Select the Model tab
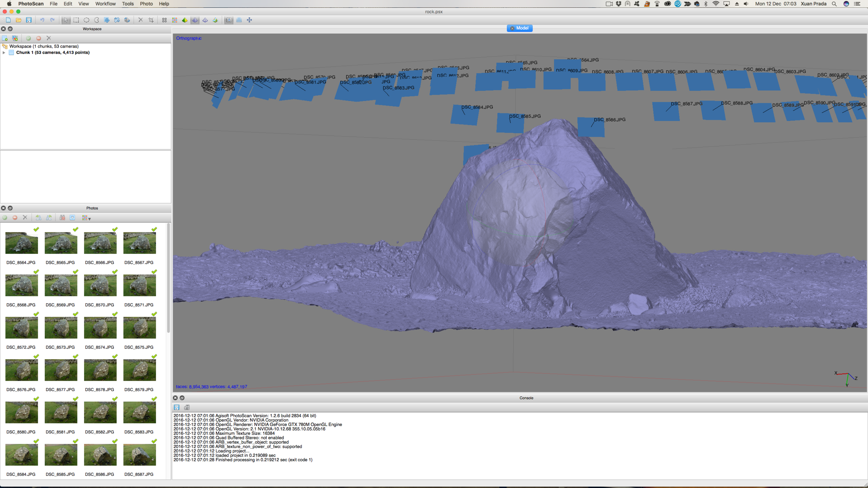 [521, 28]
